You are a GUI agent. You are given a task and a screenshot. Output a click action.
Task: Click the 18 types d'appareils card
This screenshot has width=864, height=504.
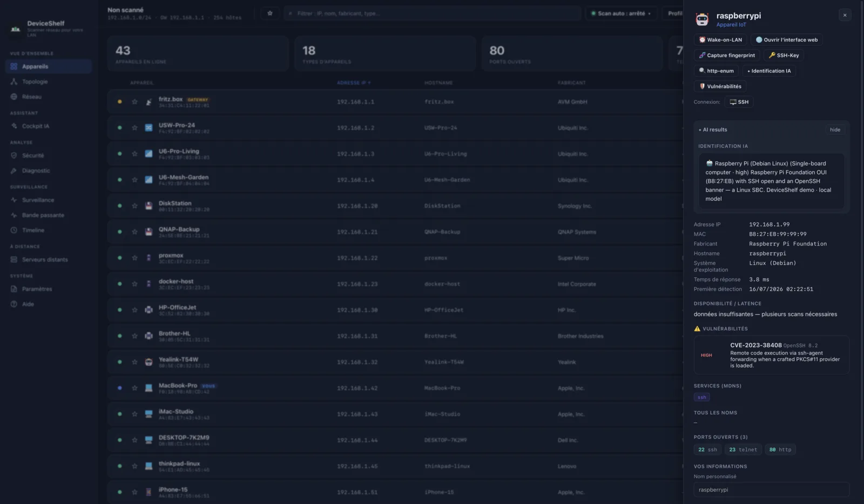385,54
